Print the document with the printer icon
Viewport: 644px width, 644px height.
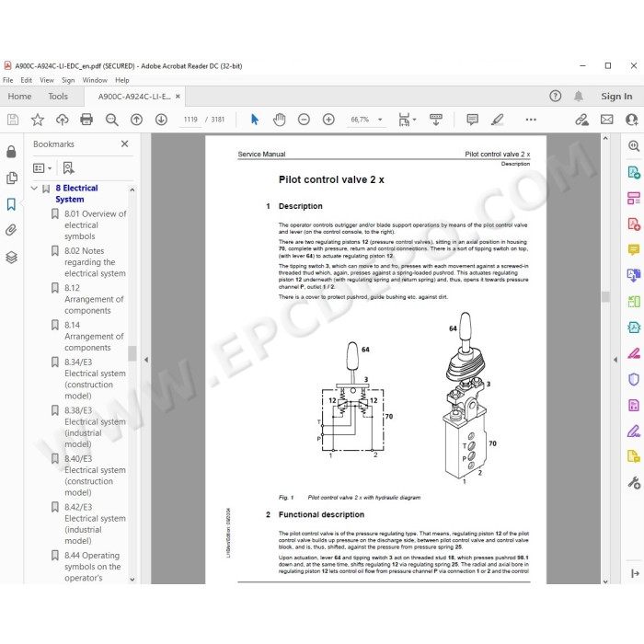(86, 120)
